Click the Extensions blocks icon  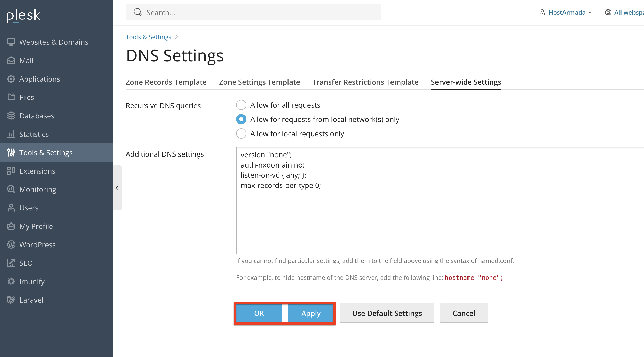click(11, 171)
